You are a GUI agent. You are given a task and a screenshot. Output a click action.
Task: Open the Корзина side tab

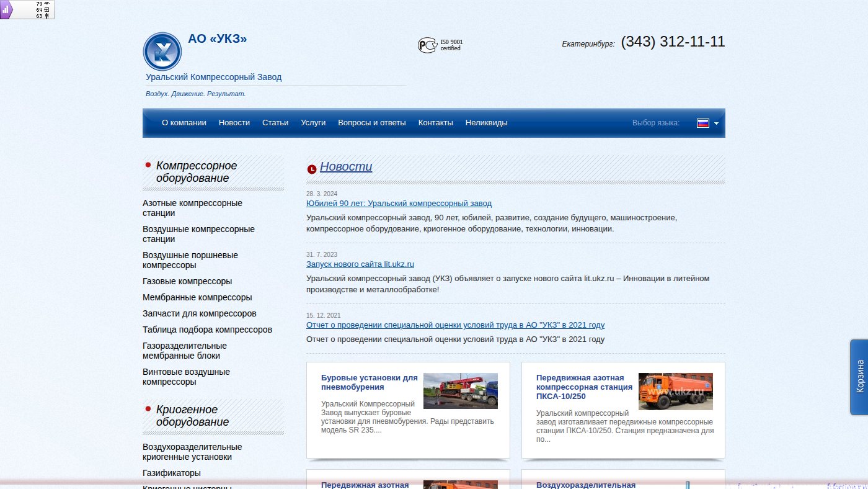click(859, 377)
